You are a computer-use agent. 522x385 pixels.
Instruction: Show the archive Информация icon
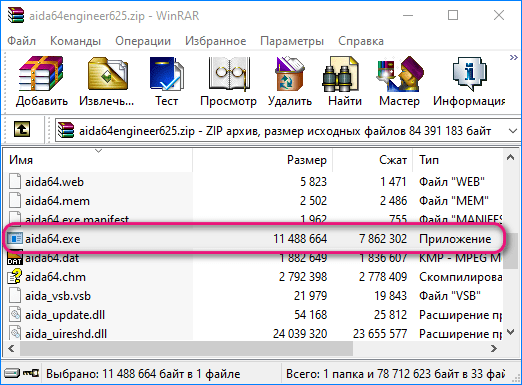click(469, 74)
